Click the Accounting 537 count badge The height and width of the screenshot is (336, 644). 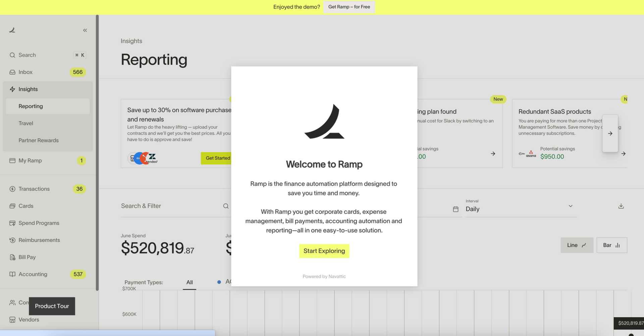point(78,274)
